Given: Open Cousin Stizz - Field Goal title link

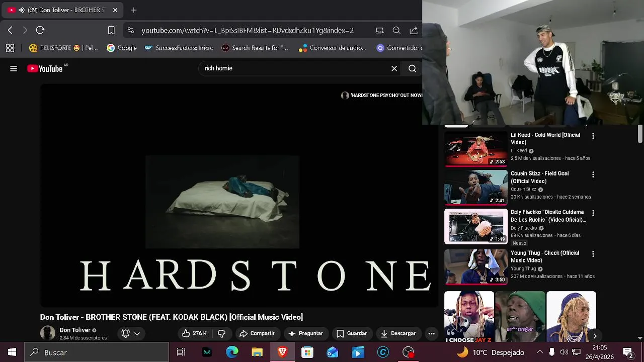Looking at the screenshot, I should pyautogui.click(x=539, y=177).
